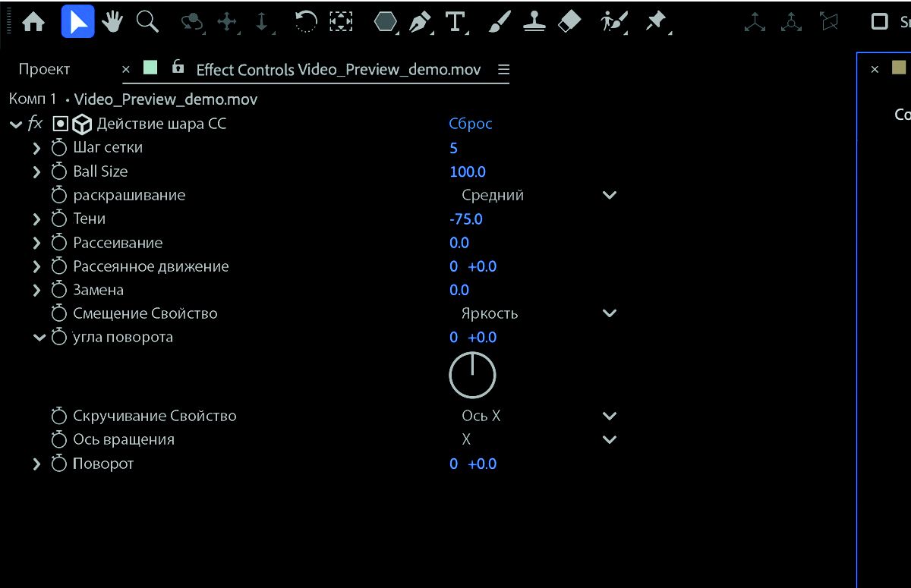Select the Dolly camera tool
Image resolution: width=911 pixels, height=588 pixels.
(263, 22)
